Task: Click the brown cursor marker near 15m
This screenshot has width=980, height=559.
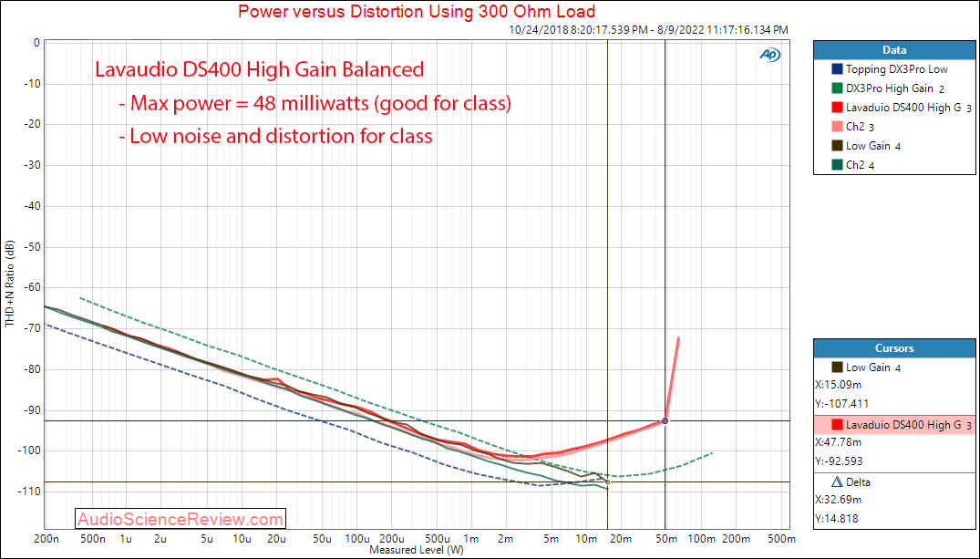Action: coord(607,482)
